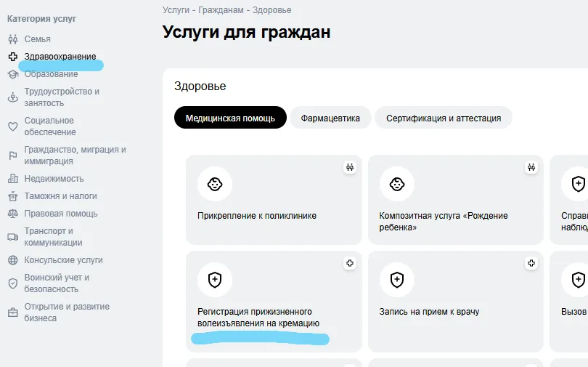Image resolution: width=588 pixels, height=367 pixels.
Task: Click the baby face icon on Рождение ребенка card
Action: tap(397, 185)
